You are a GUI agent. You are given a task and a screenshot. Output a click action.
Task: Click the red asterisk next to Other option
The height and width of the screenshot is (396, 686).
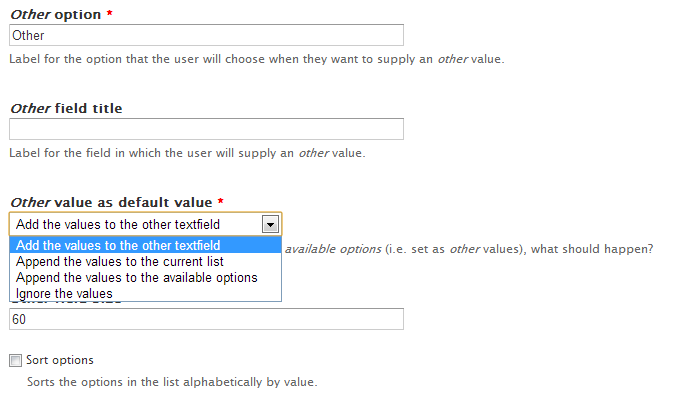click(x=110, y=13)
